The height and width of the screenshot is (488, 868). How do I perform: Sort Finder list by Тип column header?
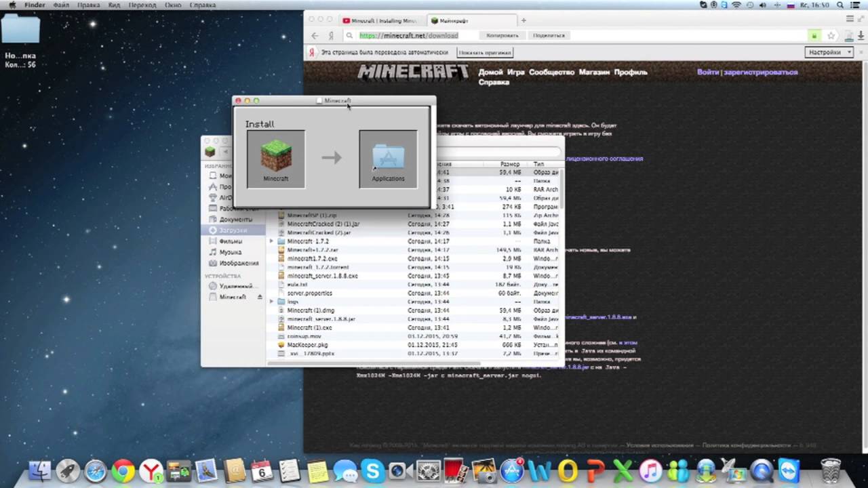coord(544,164)
